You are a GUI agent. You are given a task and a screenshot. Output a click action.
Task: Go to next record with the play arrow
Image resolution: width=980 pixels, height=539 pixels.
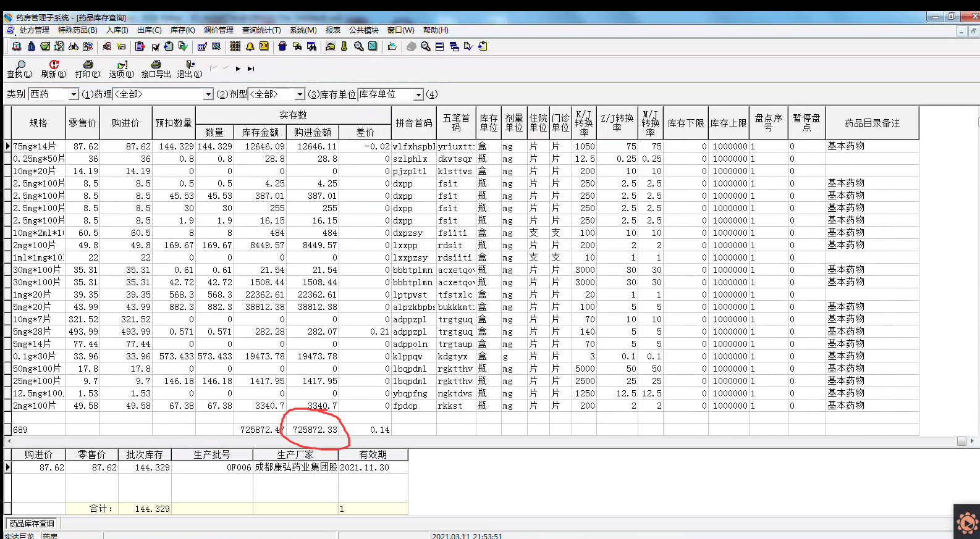[238, 69]
